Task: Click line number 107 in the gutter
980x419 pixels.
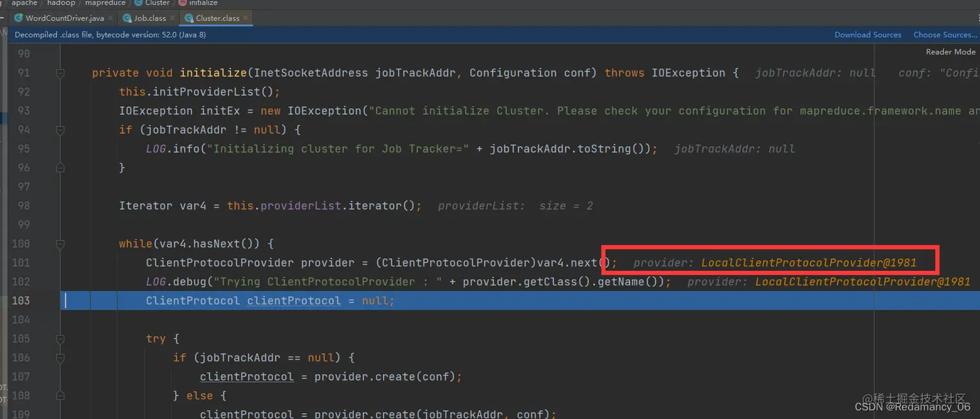Action: (21, 376)
